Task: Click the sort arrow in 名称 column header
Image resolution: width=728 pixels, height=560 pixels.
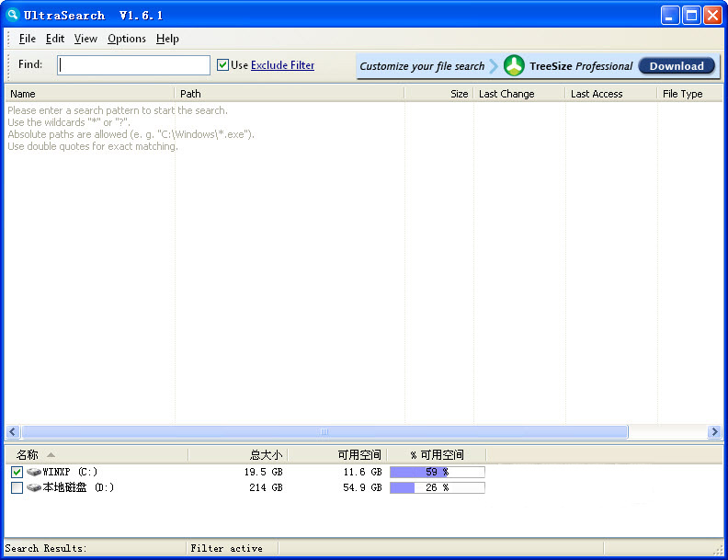Action: click(51, 454)
